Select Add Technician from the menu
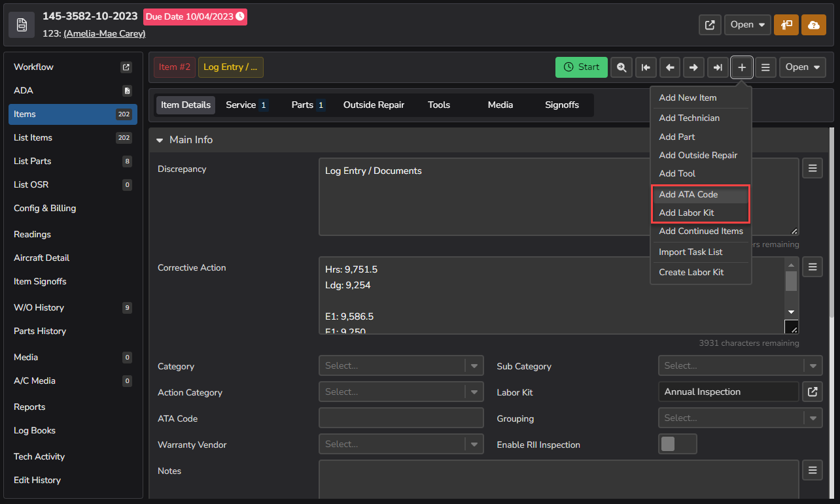The width and height of the screenshot is (840, 504). (x=689, y=118)
